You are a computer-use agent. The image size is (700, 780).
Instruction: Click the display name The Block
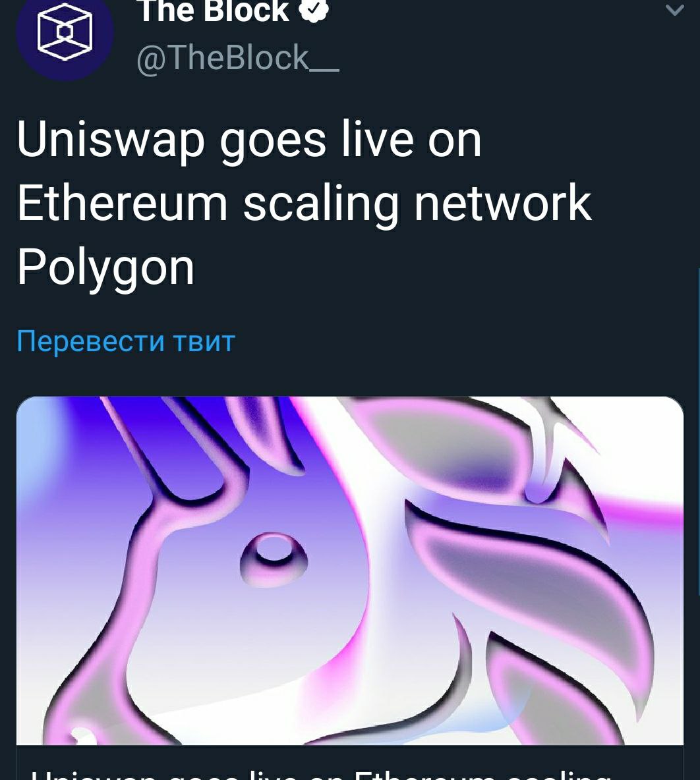coord(213,11)
